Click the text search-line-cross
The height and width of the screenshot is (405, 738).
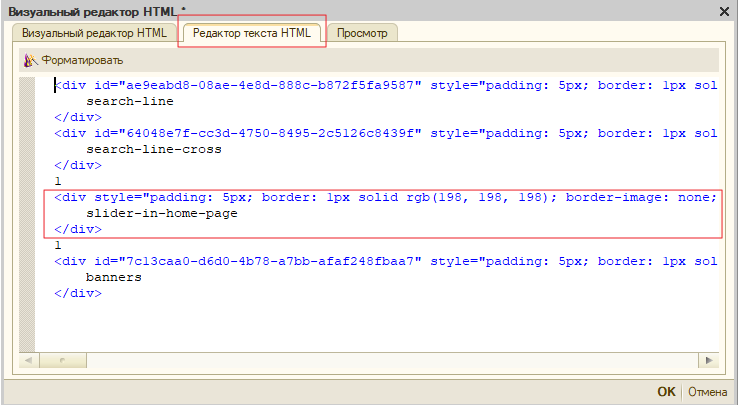point(154,149)
